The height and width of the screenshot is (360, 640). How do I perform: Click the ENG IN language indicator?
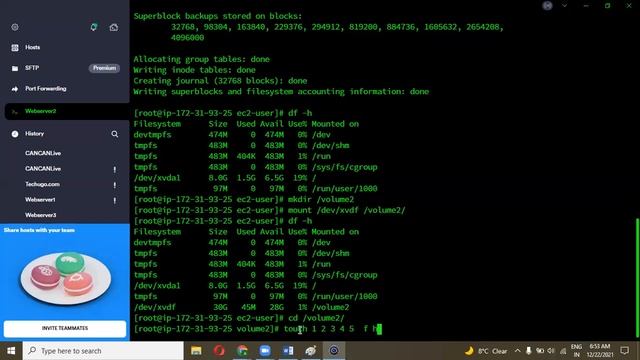[576, 351]
